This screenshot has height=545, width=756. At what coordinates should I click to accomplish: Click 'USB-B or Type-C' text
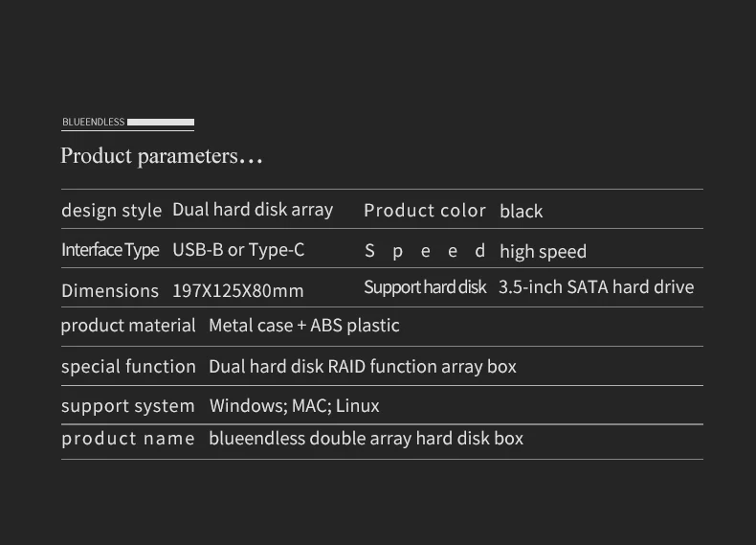click(x=238, y=250)
